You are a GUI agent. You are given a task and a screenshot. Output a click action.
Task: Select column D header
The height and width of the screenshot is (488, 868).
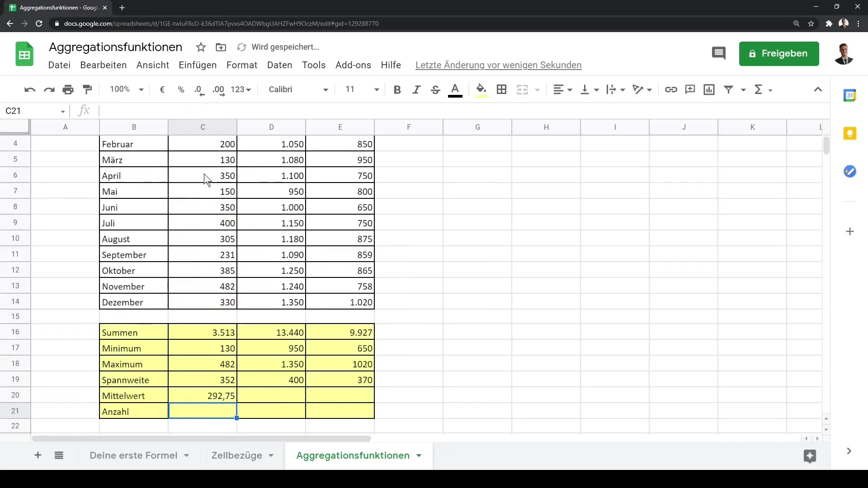[x=271, y=127]
